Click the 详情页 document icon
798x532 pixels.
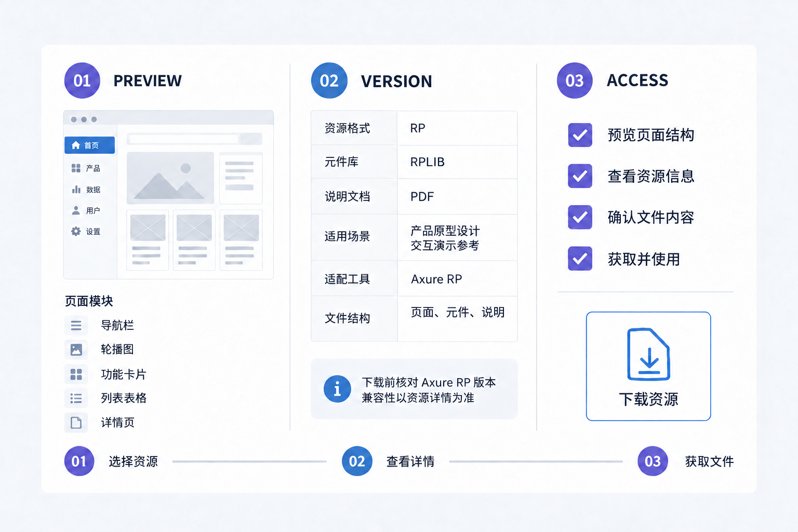(76, 423)
